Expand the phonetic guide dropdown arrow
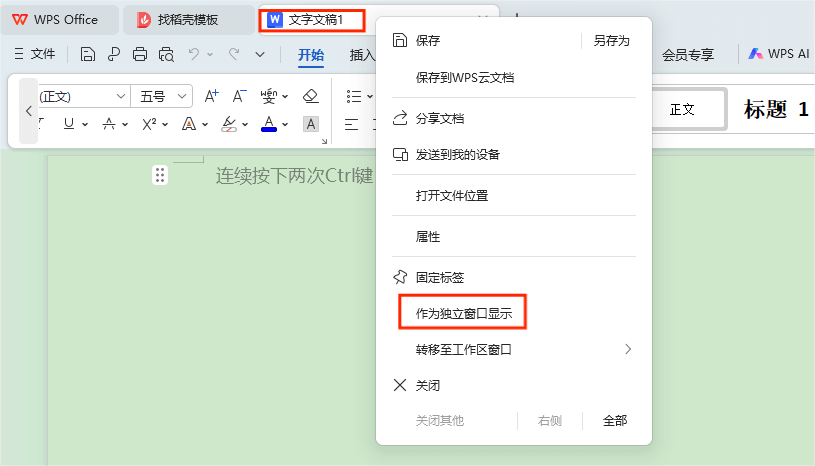This screenshot has width=815, height=466. (285, 97)
